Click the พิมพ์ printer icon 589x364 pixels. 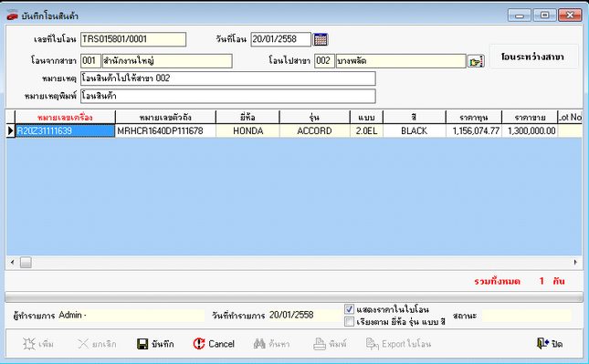tap(320, 344)
